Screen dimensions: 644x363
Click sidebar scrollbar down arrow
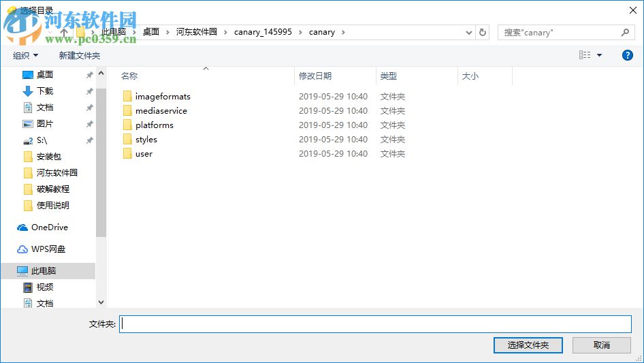[x=101, y=302]
